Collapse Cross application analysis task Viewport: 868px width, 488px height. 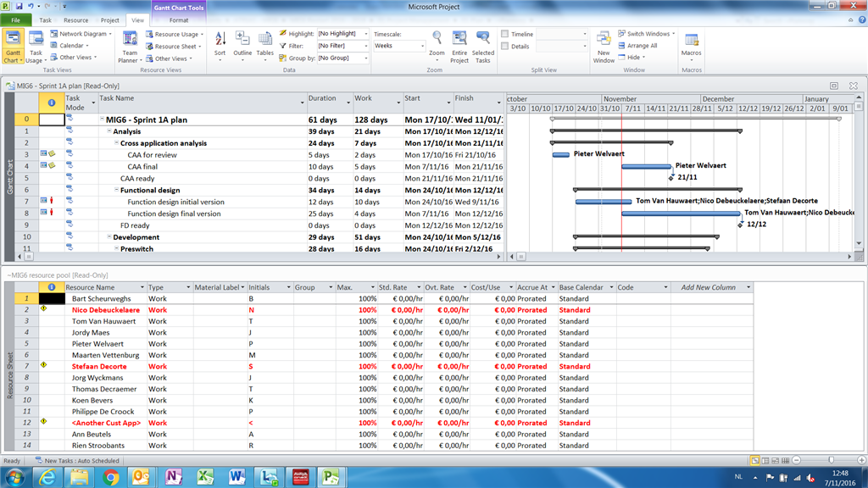116,142
